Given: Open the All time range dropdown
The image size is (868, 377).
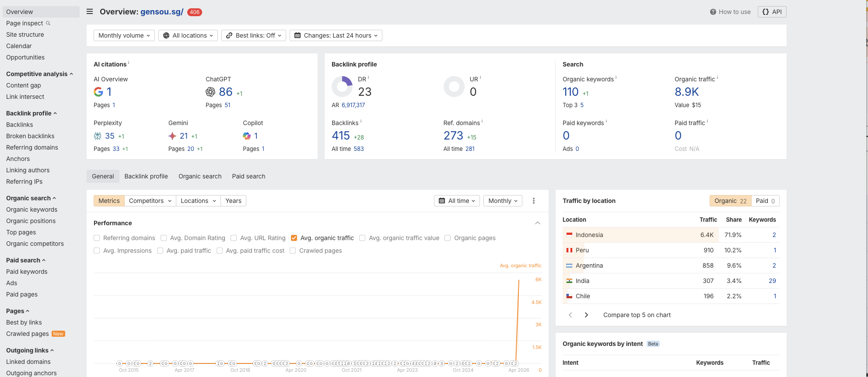Looking at the screenshot, I should tap(457, 201).
